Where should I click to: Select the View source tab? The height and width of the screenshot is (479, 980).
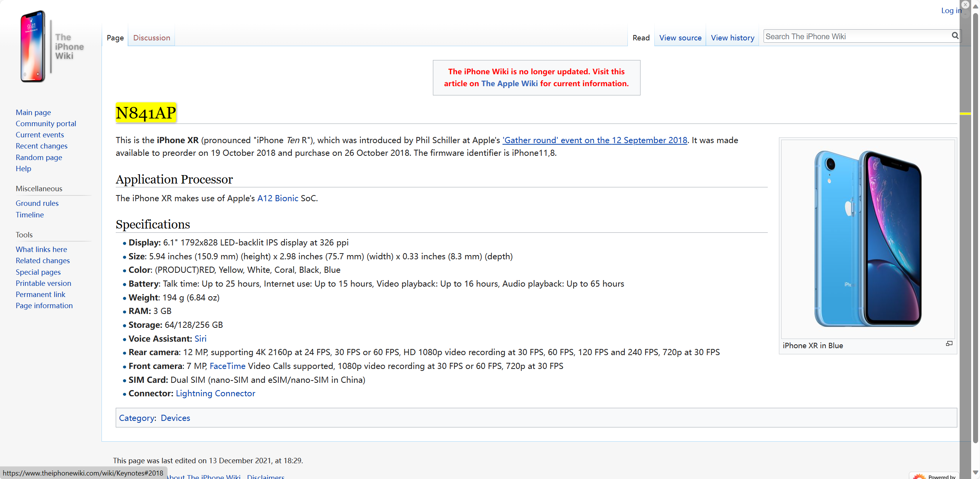680,38
